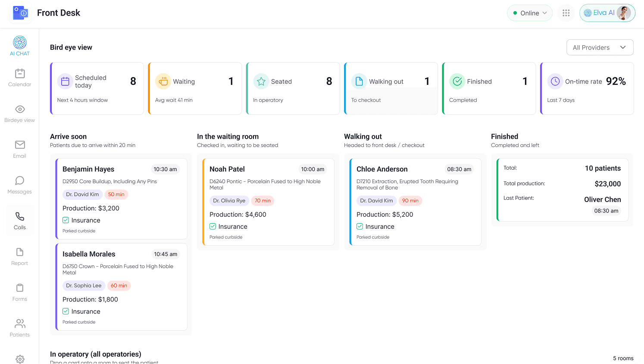
Task: Open the AI CHAT panel in the sidebar
Action: (19, 46)
